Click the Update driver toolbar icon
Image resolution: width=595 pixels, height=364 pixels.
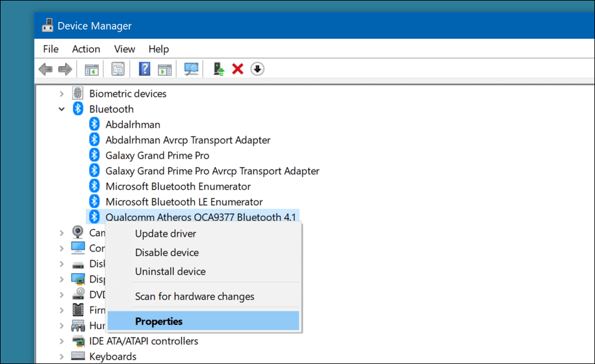218,69
